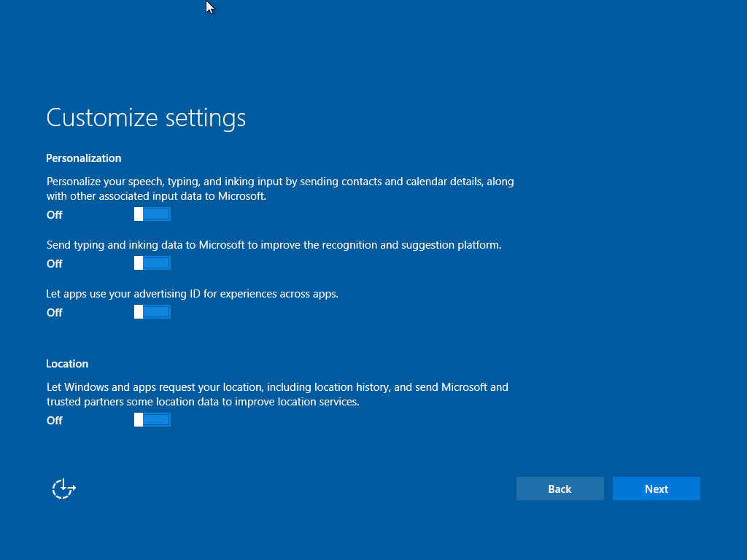Viewport: 747px width, 560px height.
Task: Enable sending typing and inking data
Action: point(152,263)
